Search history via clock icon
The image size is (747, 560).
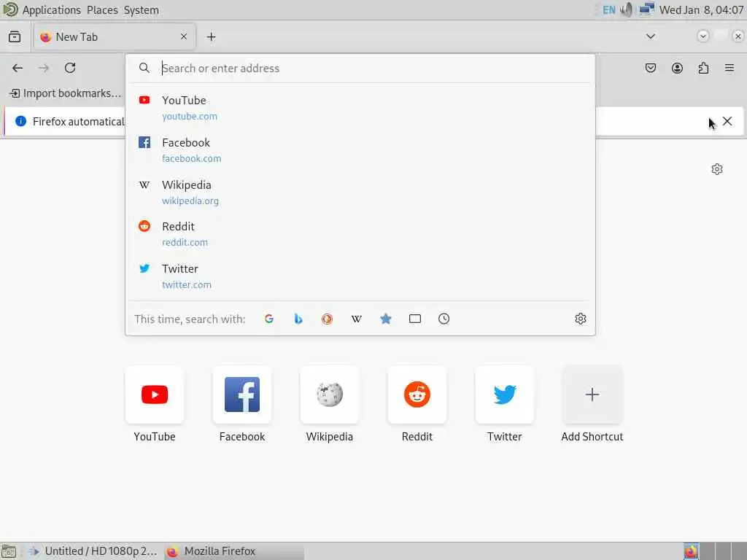444,319
